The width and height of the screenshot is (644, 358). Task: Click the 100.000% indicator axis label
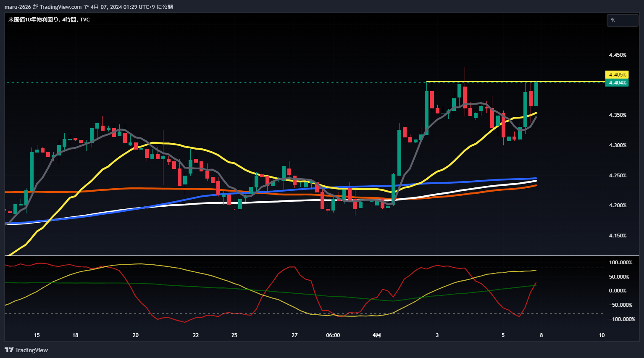pyautogui.click(x=620, y=263)
